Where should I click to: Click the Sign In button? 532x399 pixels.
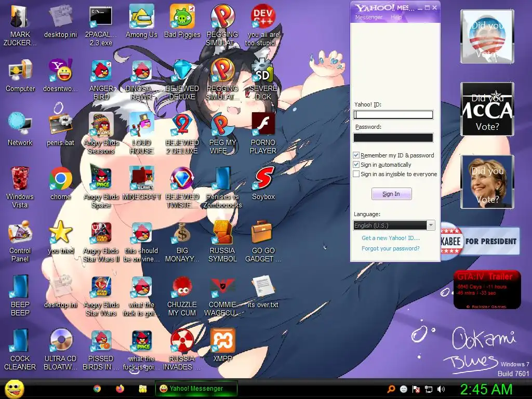[x=392, y=194]
